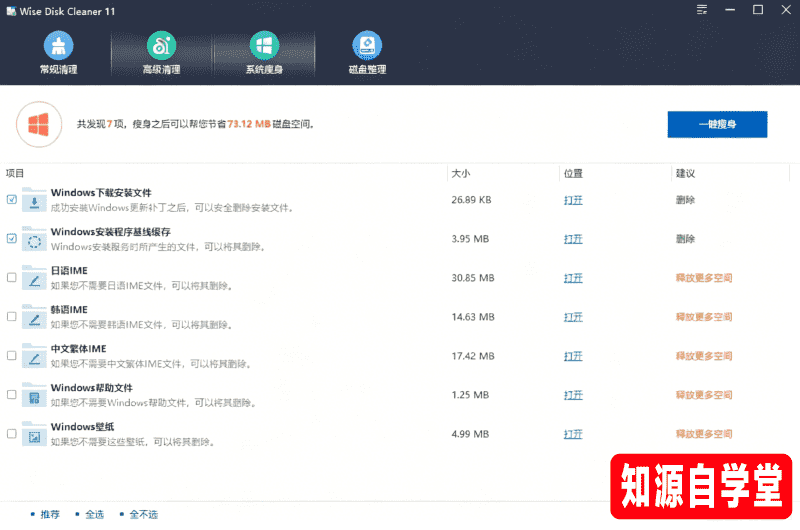The height and width of the screenshot is (530, 800).
Task: Select the 26.89 KB size value
Action: coord(471,200)
